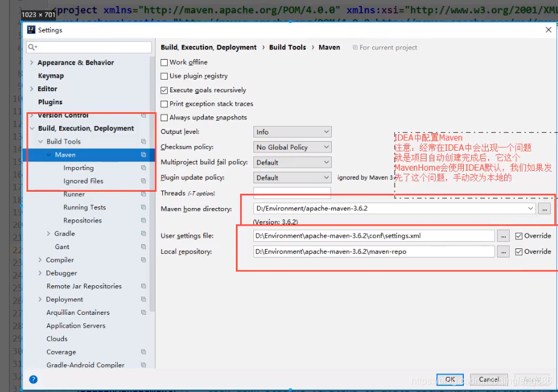Close the Settings dialog

coord(548,30)
